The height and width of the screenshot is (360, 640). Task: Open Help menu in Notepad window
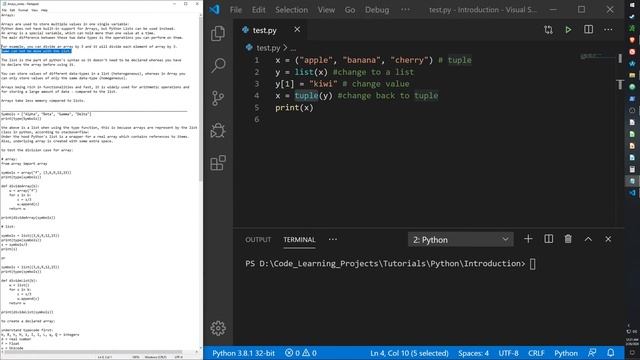coord(44,10)
